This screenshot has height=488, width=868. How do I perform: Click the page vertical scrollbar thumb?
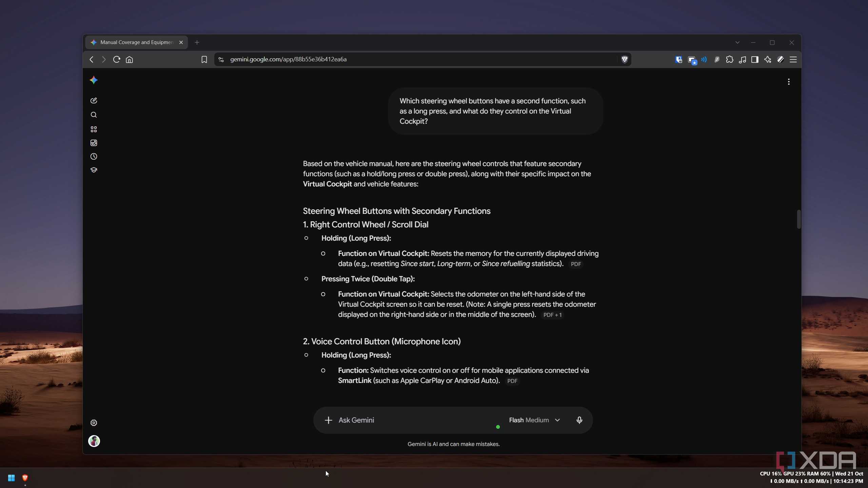pyautogui.click(x=799, y=219)
